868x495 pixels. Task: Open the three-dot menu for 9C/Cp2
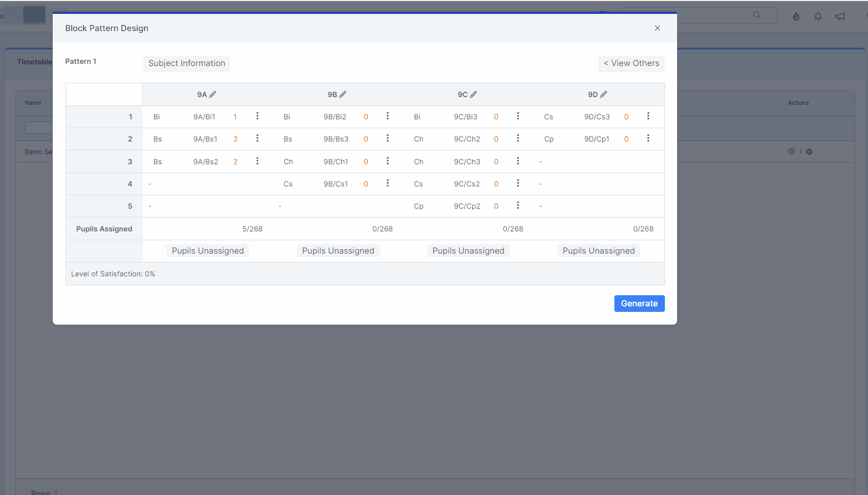[518, 205]
